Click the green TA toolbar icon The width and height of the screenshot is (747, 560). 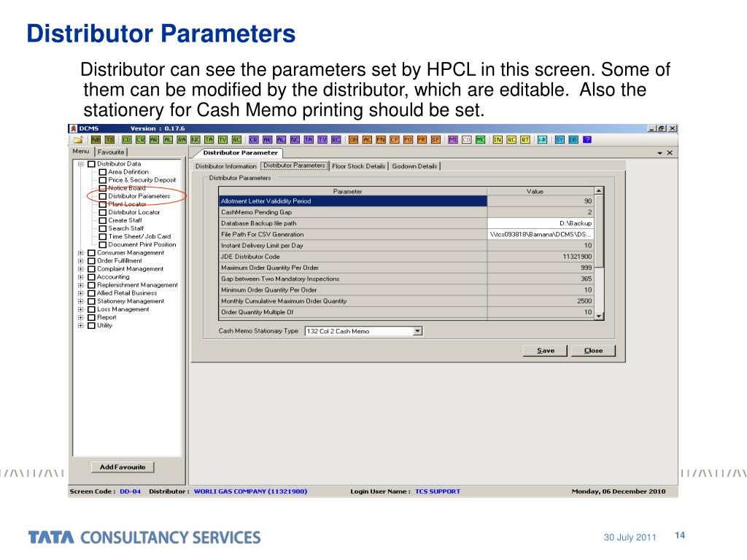[x=209, y=139]
